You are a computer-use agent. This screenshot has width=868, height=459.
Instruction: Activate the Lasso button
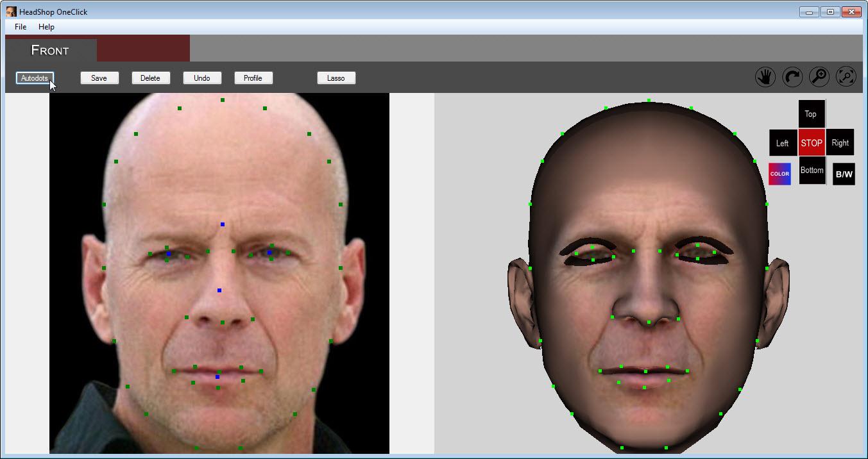[x=336, y=78]
